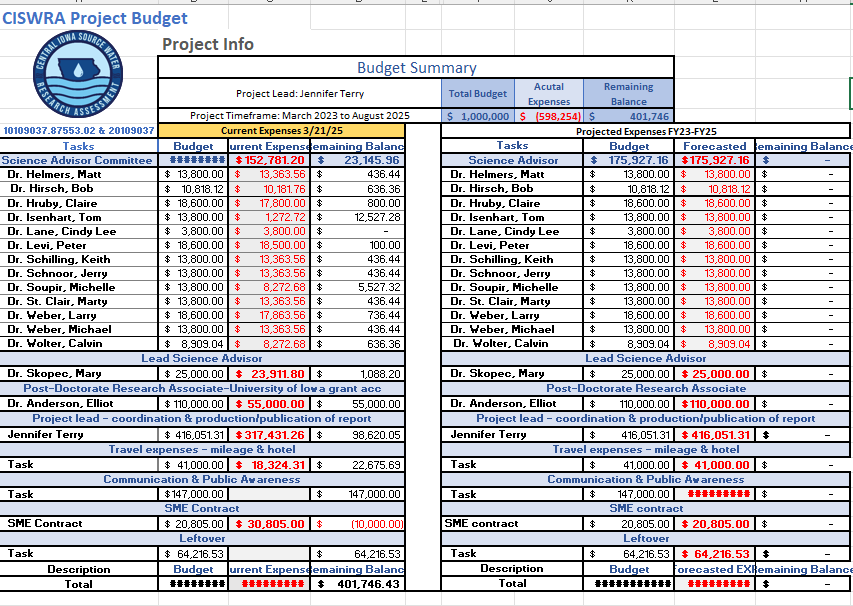Select the 98,620.05 remaining balance cell
Viewport: 853px width, 606px height.
[x=357, y=435]
